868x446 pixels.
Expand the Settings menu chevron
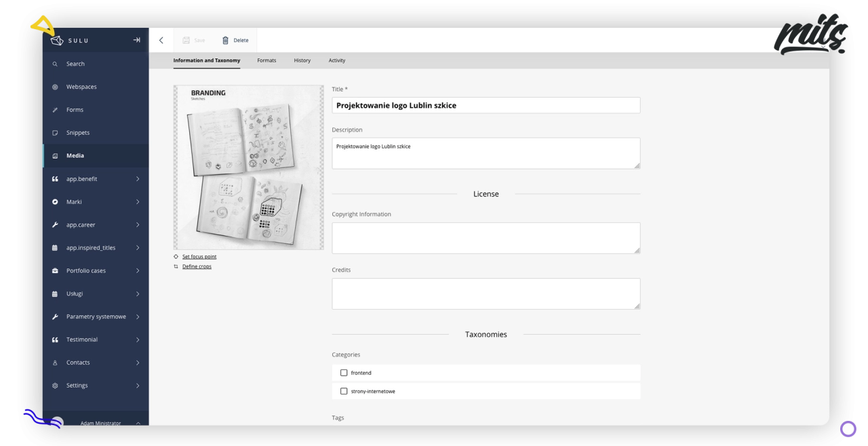pos(138,386)
